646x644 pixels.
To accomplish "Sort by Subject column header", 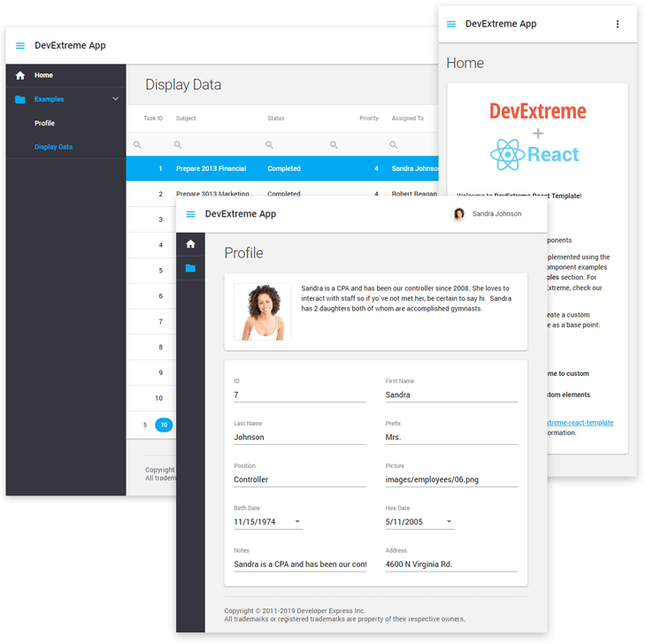I will tap(186, 119).
